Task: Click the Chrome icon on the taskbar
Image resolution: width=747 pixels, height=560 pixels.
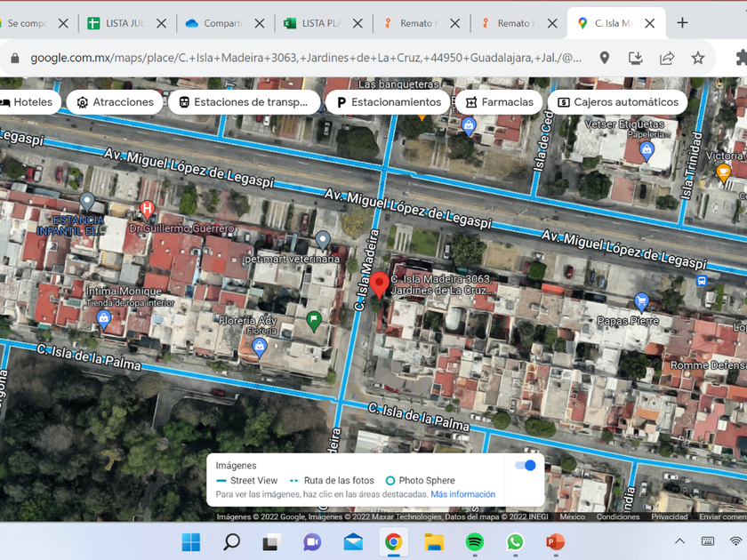Action: pos(393,542)
